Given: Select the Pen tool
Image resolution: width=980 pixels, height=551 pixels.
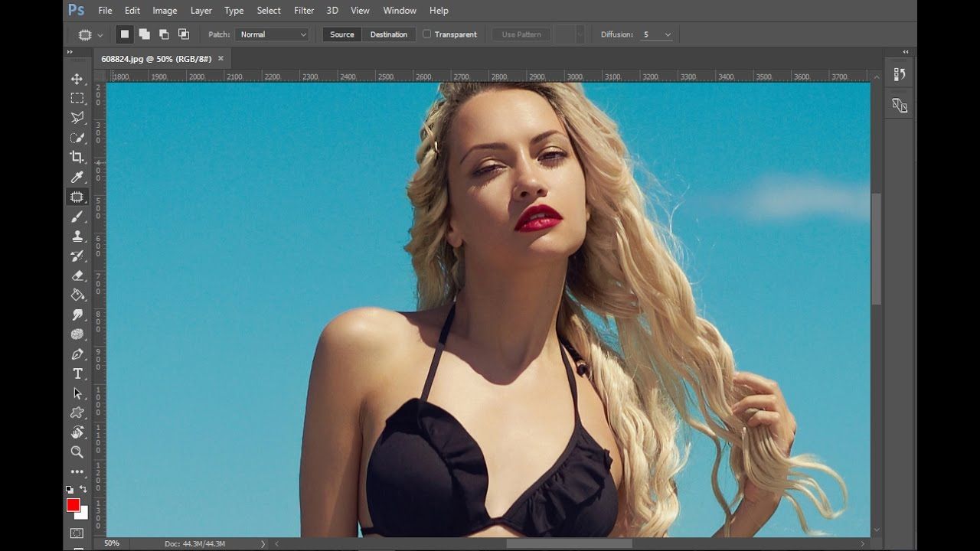Looking at the screenshot, I should [x=77, y=354].
